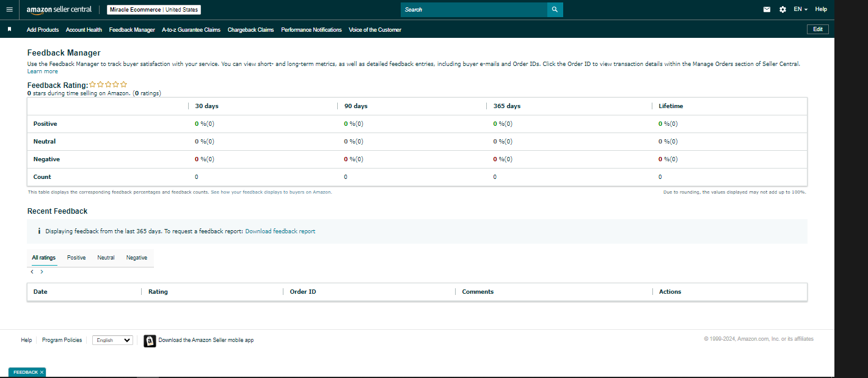Click the Feedback Manager page heading
This screenshot has height=378, width=868.
click(x=64, y=53)
